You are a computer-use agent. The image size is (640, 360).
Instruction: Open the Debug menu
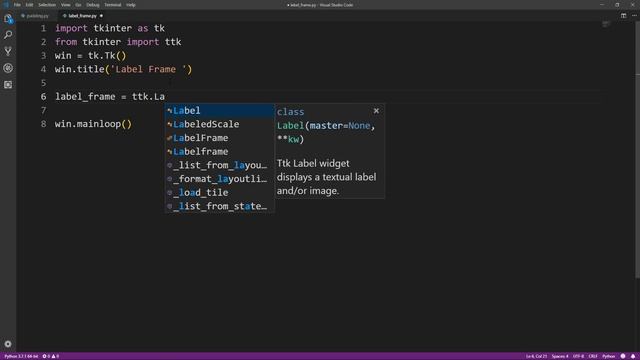click(x=93, y=5)
